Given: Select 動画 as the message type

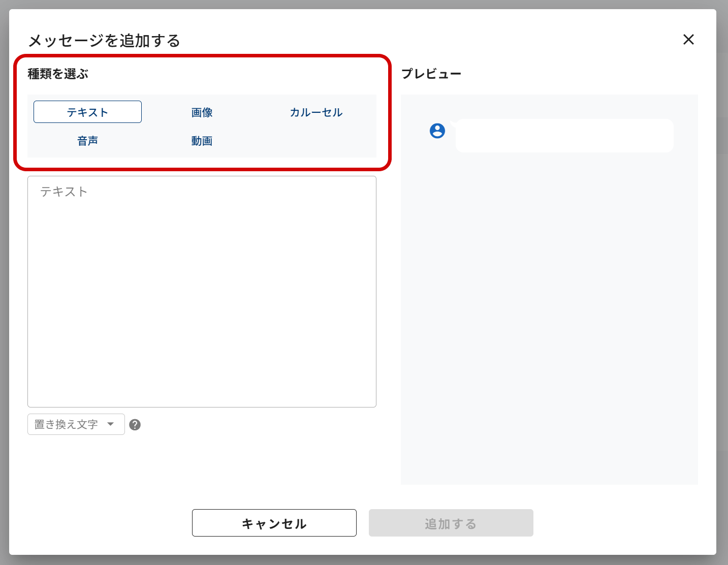Looking at the screenshot, I should [202, 141].
